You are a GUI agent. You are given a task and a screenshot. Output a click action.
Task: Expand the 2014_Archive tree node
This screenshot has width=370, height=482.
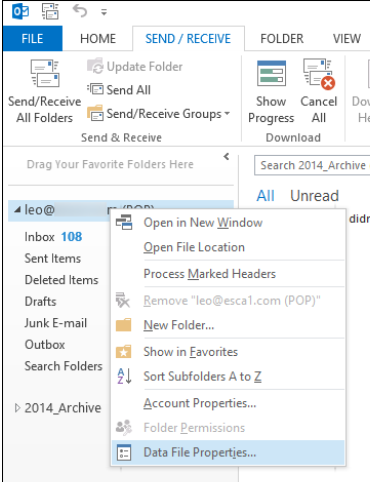pos(17,408)
